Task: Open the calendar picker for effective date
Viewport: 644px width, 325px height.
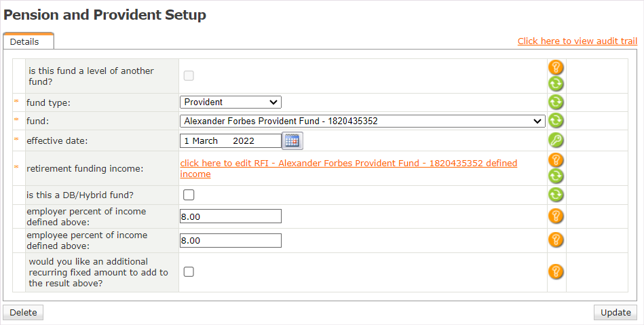Action: point(292,140)
